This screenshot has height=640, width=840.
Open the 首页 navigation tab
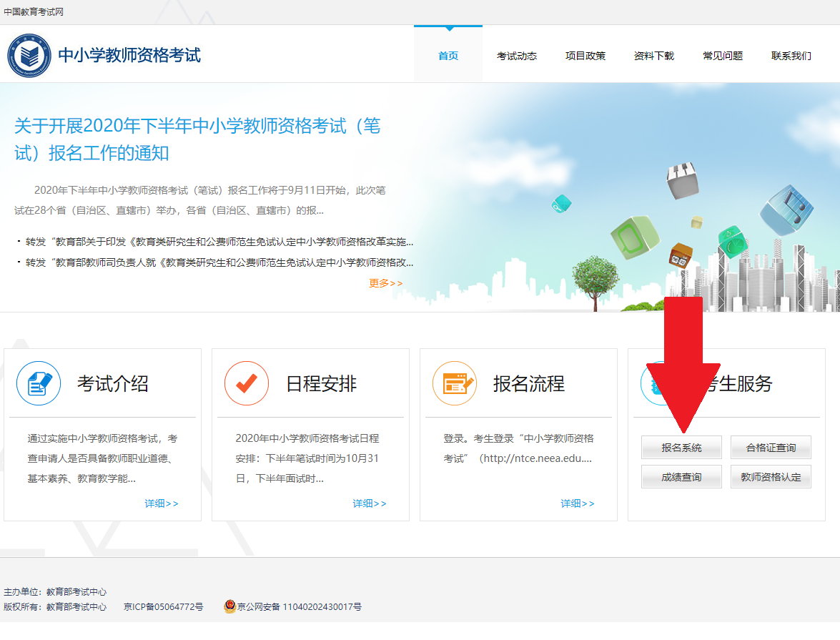(x=448, y=56)
